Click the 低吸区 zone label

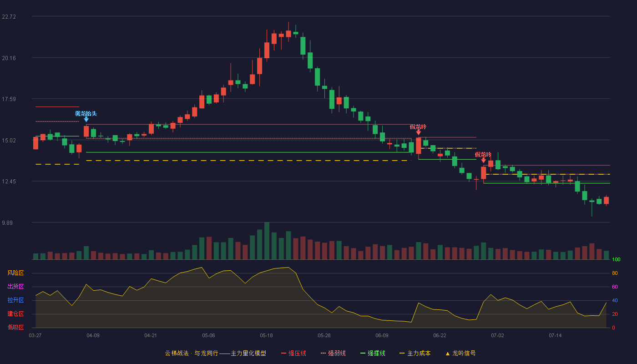[x=15, y=328]
